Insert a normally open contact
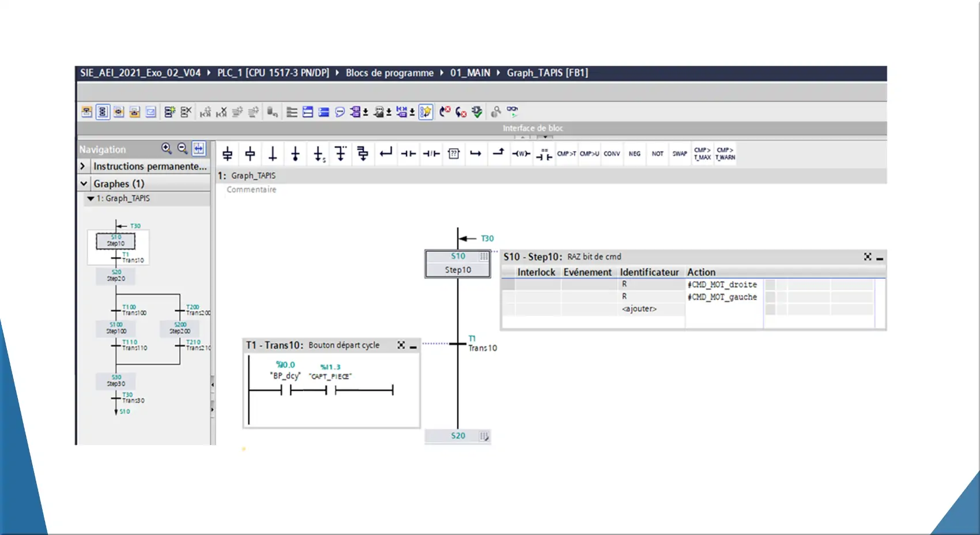Image resolution: width=980 pixels, height=535 pixels. point(408,154)
